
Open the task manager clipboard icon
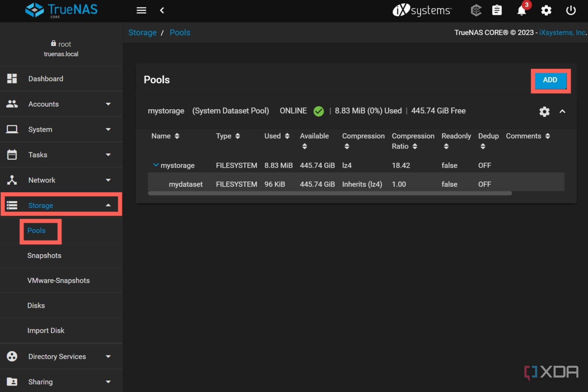point(497,10)
